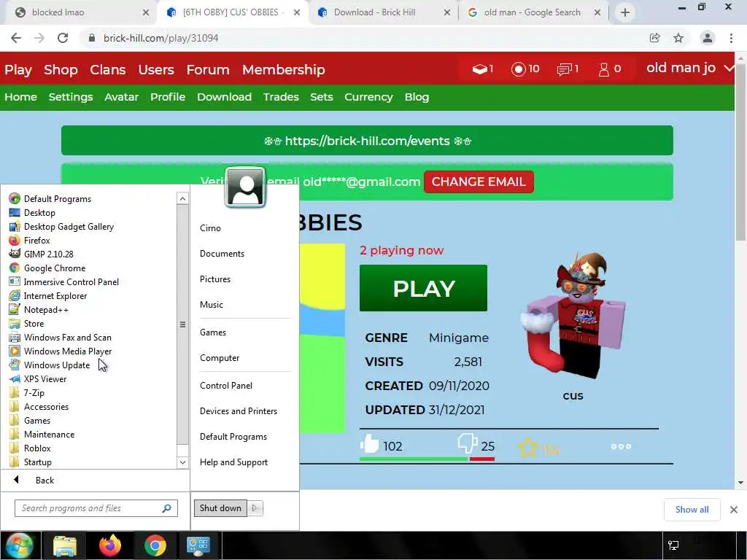This screenshot has height=560, width=747.
Task: Open Control Panel from the Start menu
Action: click(x=226, y=385)
